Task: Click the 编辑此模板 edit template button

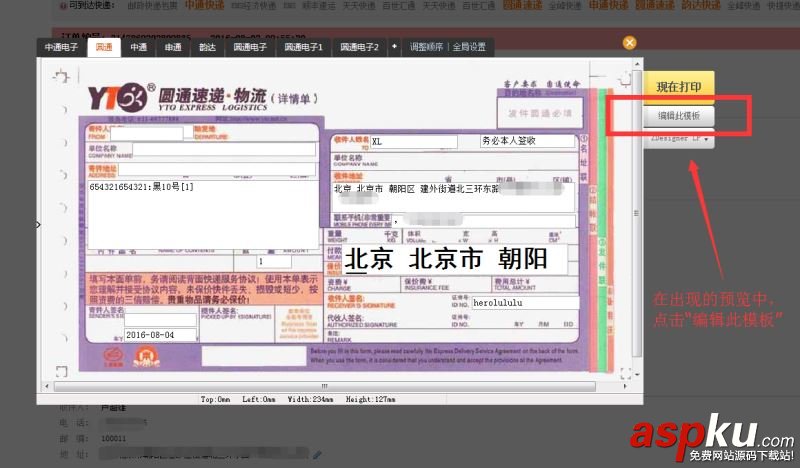Action: (x=679, y=116)
